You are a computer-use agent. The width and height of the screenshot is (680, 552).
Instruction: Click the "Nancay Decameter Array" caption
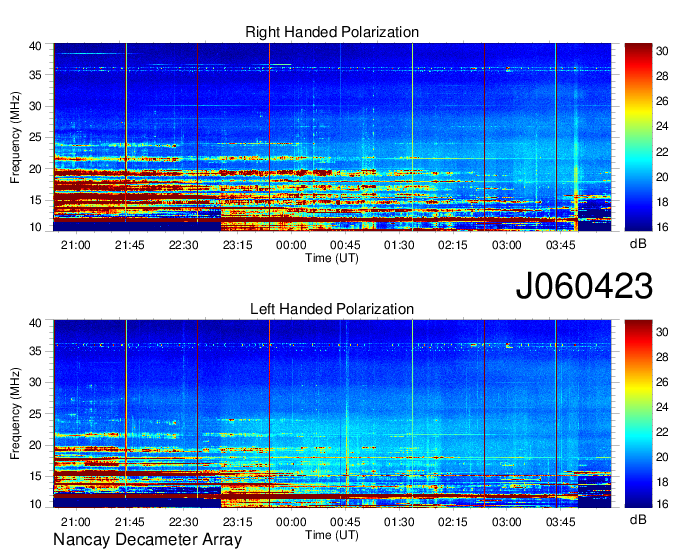pos(147,540)
